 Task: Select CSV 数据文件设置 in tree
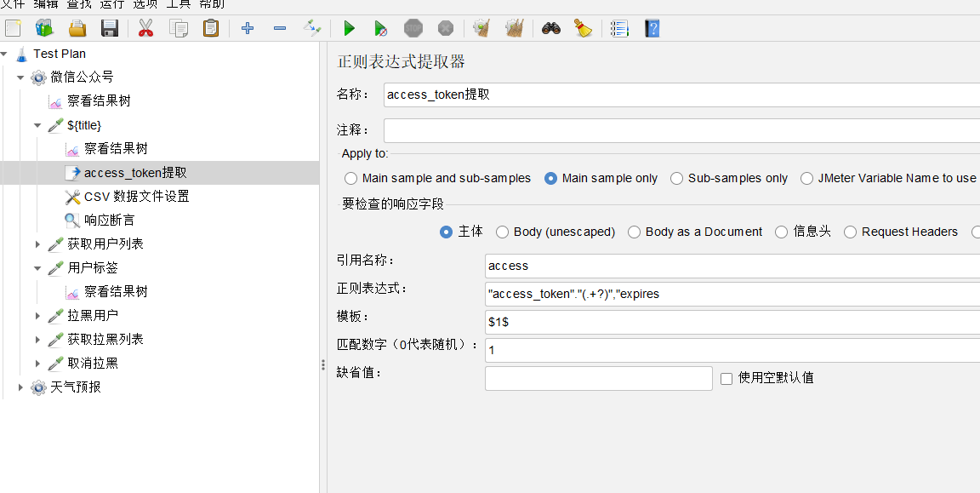(x=136, y=197)
